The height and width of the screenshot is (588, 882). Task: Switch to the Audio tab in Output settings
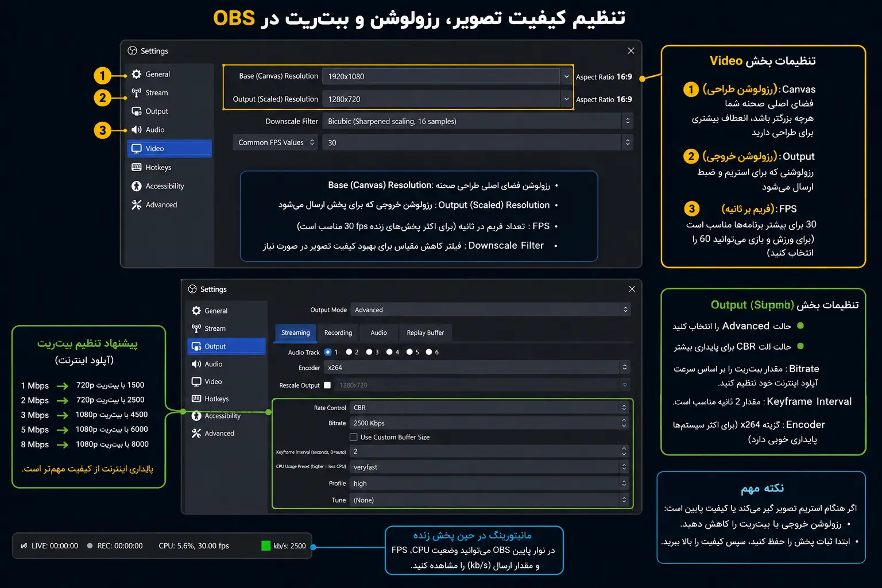[379, 332]
